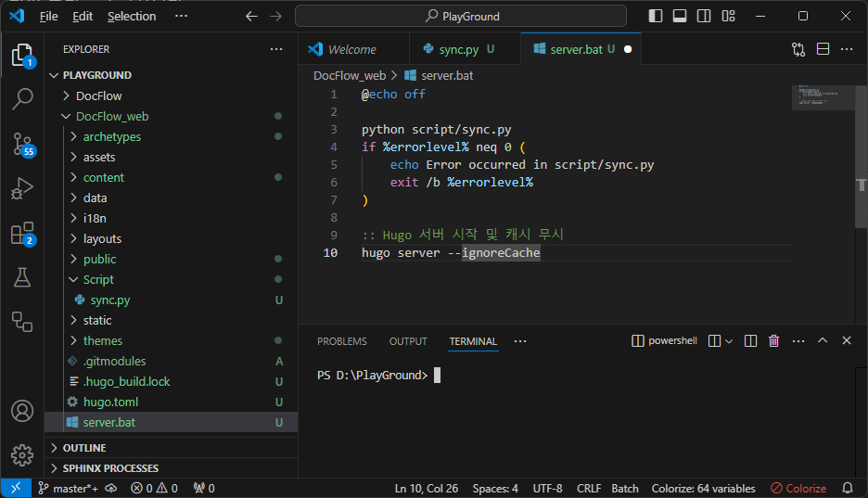Switch to the Welcome tab

tap(352, 49)
